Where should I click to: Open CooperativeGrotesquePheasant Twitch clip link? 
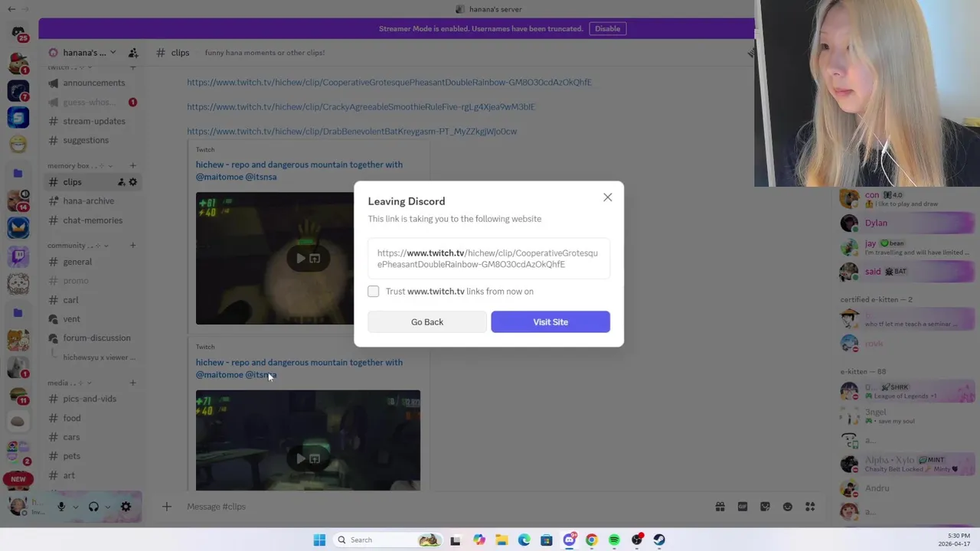(x=389, y=82)
